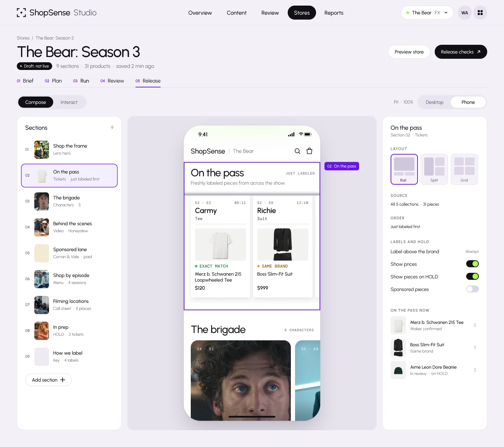Click The brigade section thumbnail
This screenshot has width=504, height=447.
coord(42,201)
